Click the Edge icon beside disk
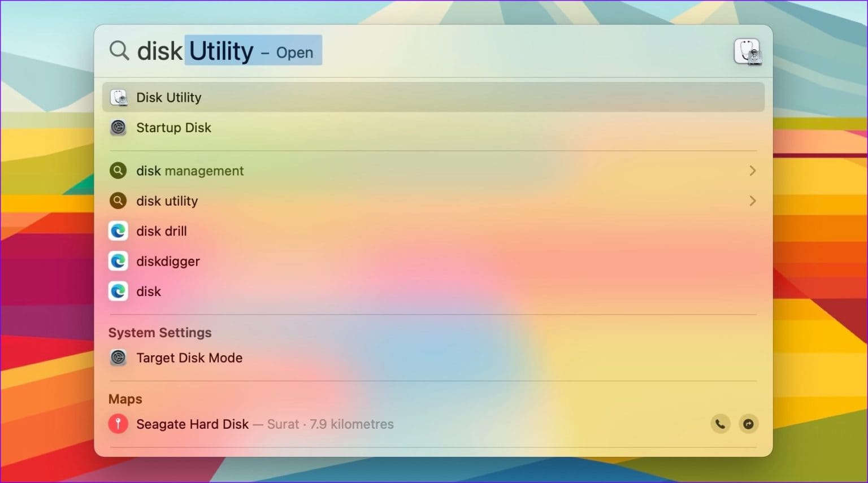Image resolution: width=868 pixels, height=483 pixels. click(118, 291)
